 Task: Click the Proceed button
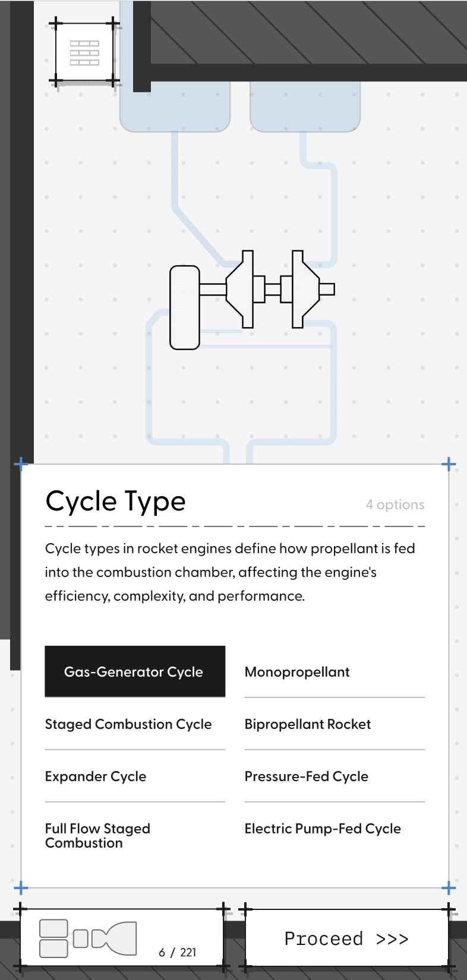pos(345,938)
